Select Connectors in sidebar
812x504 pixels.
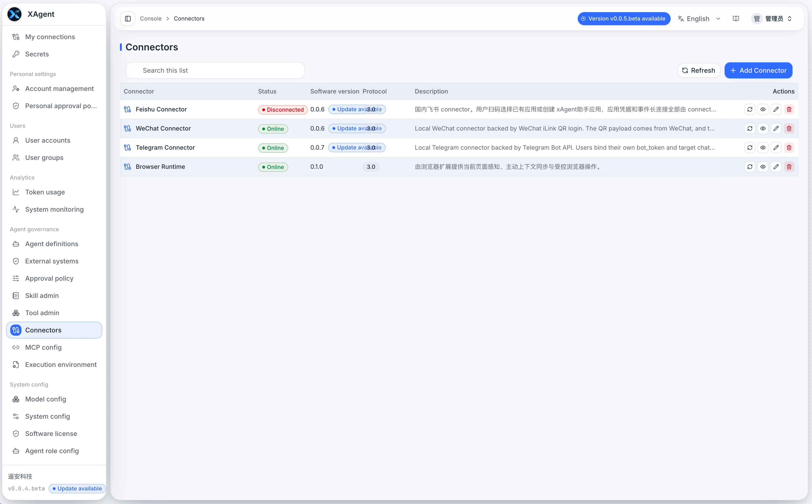[54, 330]
